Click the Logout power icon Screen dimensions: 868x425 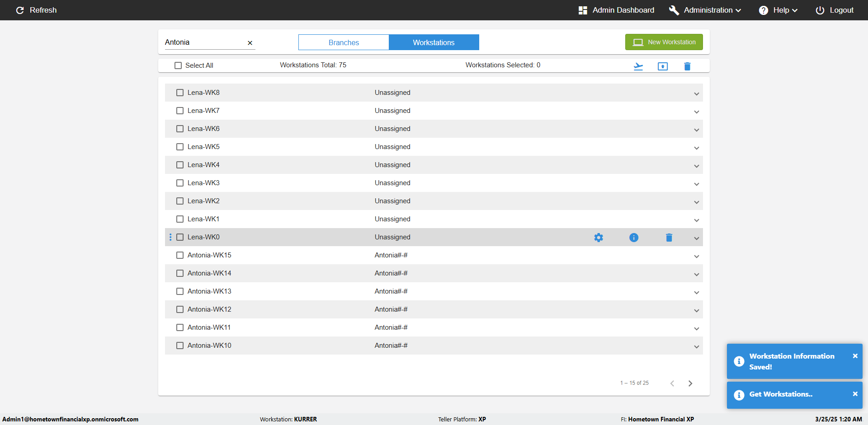click(820, 10)
